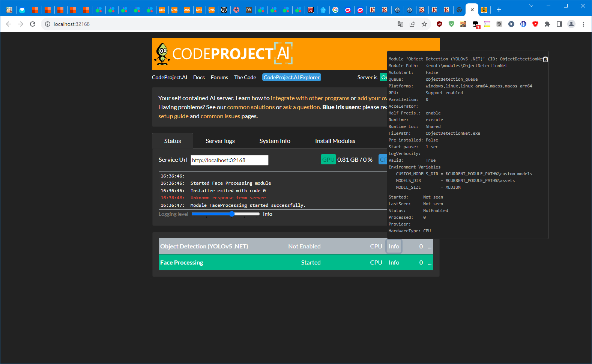Open the Object Detection module's ellipsis menu

pos(430,247)
